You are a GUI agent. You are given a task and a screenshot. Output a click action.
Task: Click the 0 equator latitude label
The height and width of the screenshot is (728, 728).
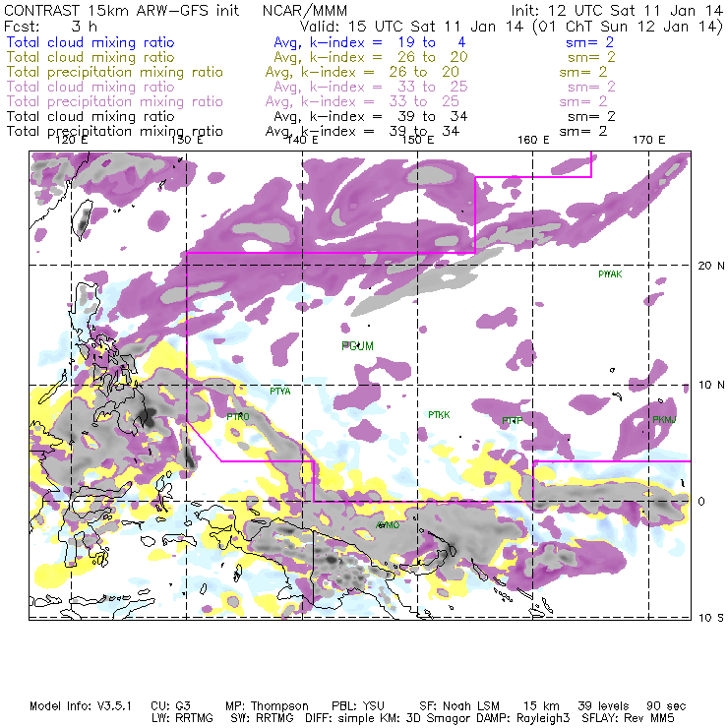click(701, 502)
